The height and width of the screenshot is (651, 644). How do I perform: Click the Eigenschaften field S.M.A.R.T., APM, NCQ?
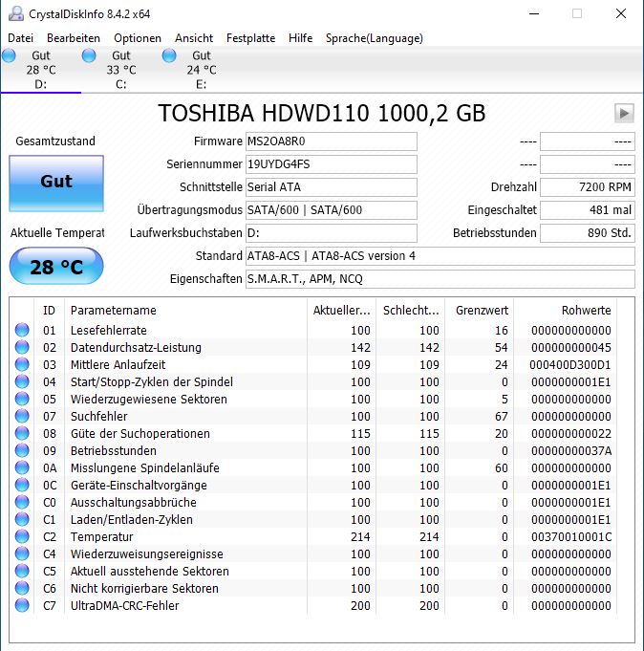pyautogui.click(x=440, y=279)
